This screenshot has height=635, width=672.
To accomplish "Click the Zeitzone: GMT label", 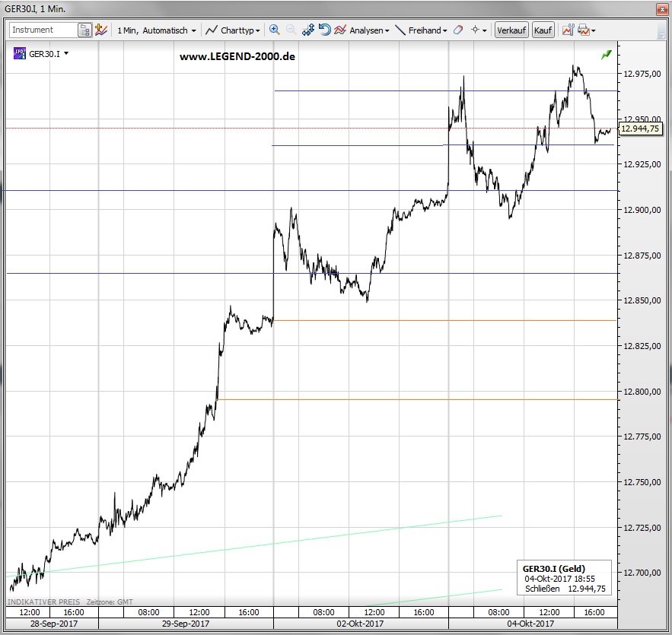I will pos(110,602).
